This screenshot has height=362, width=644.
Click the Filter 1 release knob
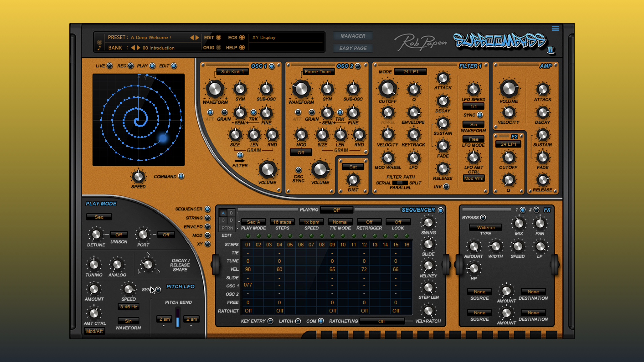point(443,169)
